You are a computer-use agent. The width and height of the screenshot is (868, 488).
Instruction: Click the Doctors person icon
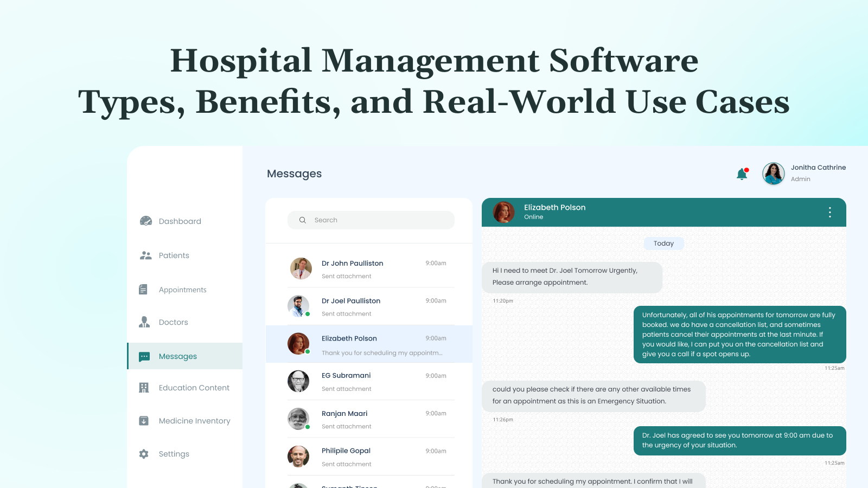[144, 322]
